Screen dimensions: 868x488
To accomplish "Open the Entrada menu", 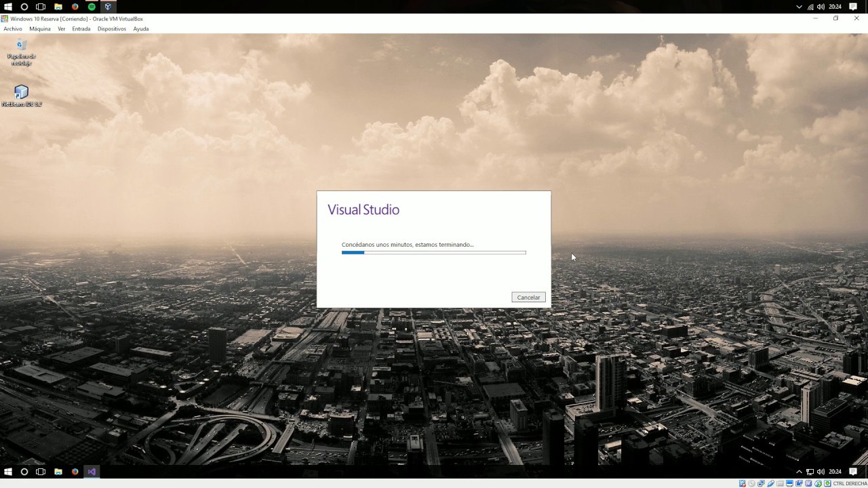I will tap(81, 29).
